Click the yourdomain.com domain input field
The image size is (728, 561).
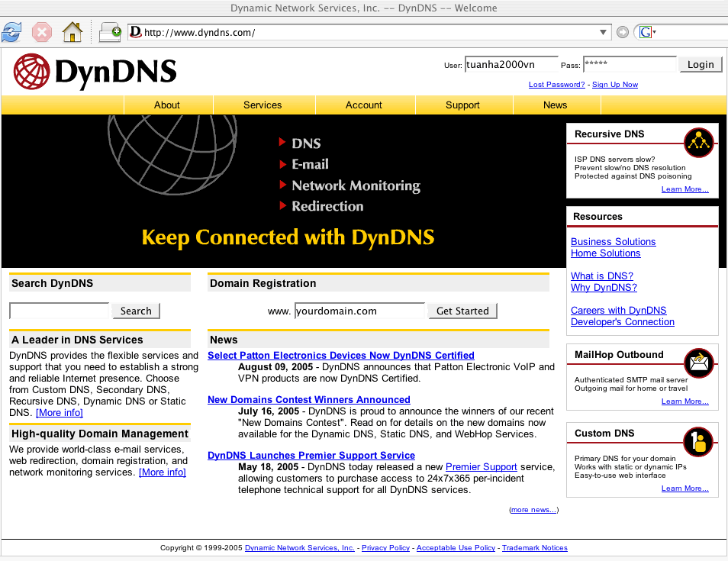359,311
